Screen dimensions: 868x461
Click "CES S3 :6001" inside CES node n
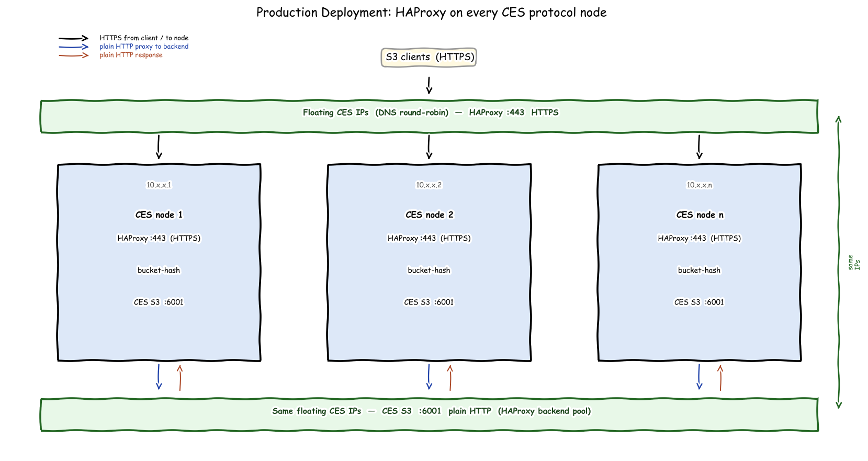(700, 302)
